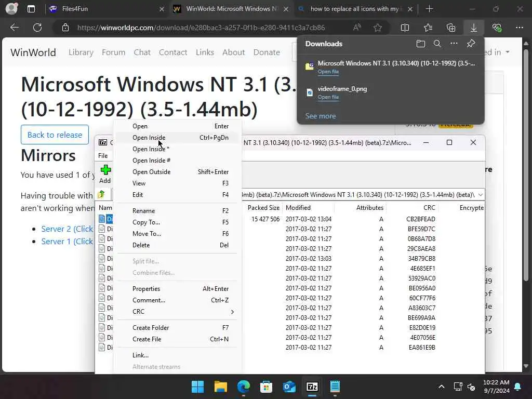This screenshot has height=399, width=532.
Task: Open split screen icon in Edge toolbar
Action: coord(405,28)
